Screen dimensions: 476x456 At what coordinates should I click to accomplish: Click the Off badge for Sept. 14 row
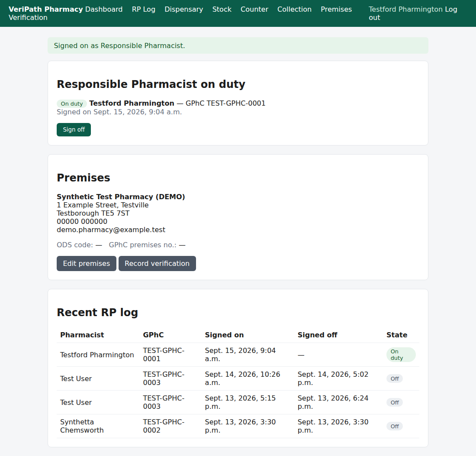pyautogui.click(x=394, y=378)
